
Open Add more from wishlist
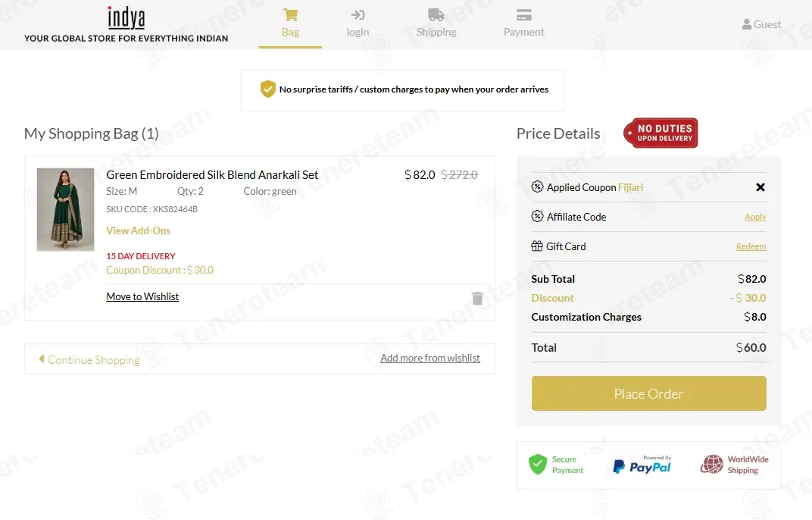(429, 359)
